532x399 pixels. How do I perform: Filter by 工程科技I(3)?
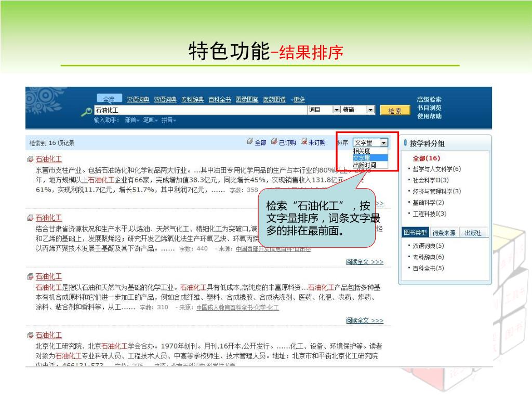430,214
